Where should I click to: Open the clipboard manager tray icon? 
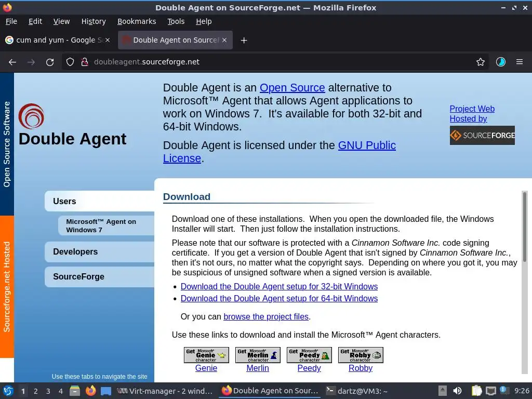coord(477,391)
